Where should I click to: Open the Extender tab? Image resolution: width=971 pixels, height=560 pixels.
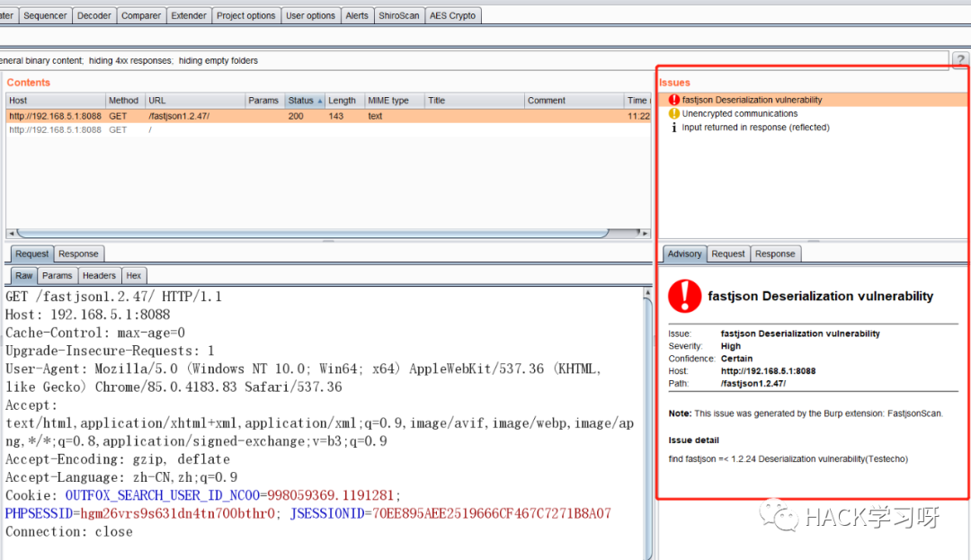(x=188, y=15)
